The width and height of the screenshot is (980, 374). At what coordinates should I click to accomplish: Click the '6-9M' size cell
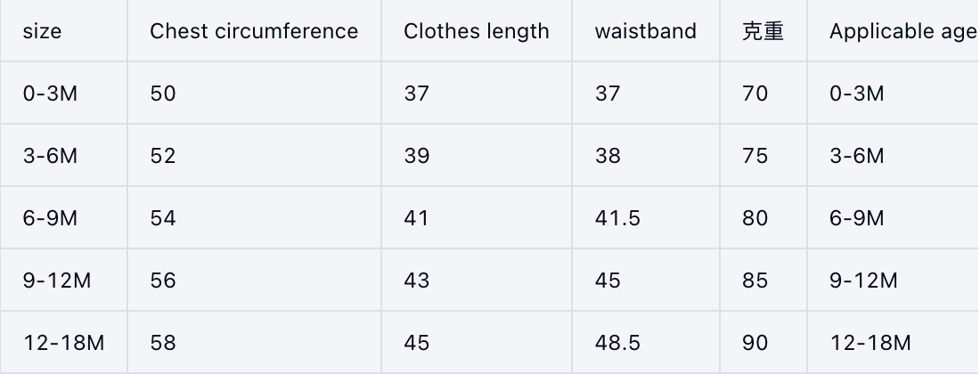coord(50,218)
